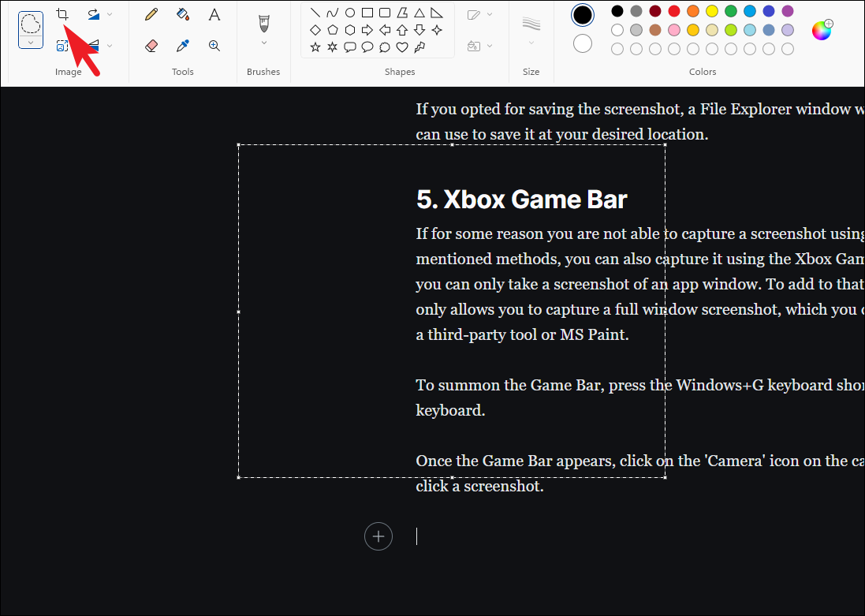Screen dimensions: 865x616
Task: Choose the heart shape
Action: pyautogui.click(x=402, y=47)
